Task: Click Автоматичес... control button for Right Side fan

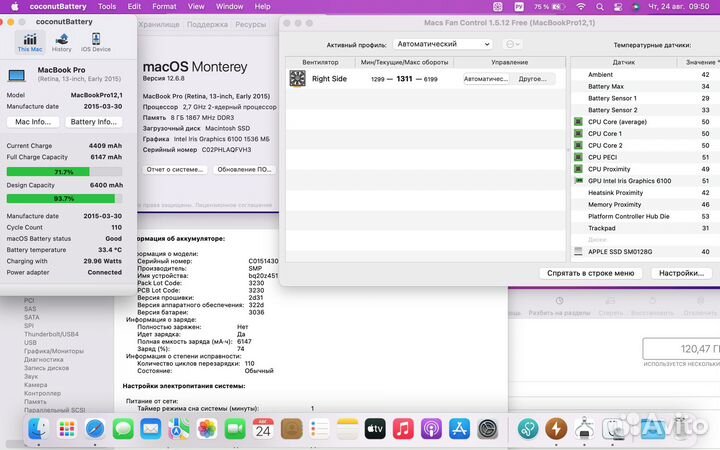Action: click(486, 79)
